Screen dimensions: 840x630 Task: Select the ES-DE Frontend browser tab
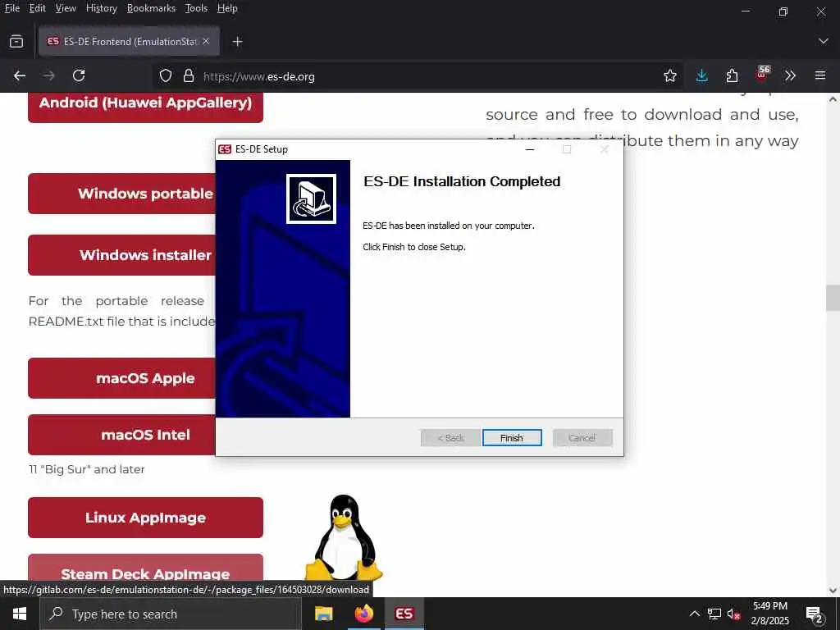[129, 41]
